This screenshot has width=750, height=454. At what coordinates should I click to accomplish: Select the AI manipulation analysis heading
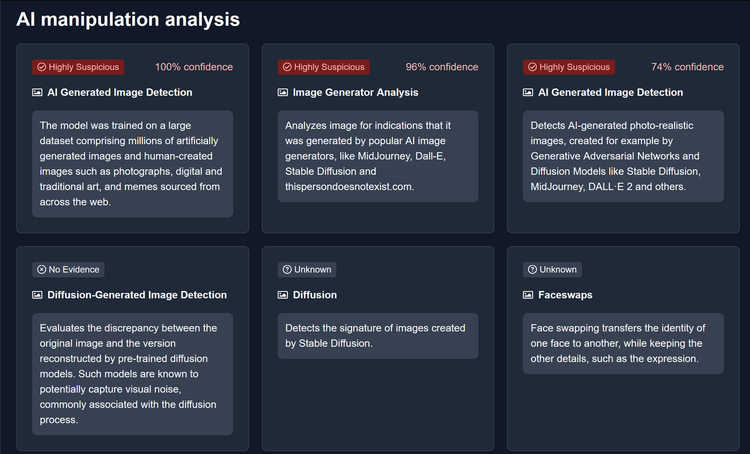127,19
